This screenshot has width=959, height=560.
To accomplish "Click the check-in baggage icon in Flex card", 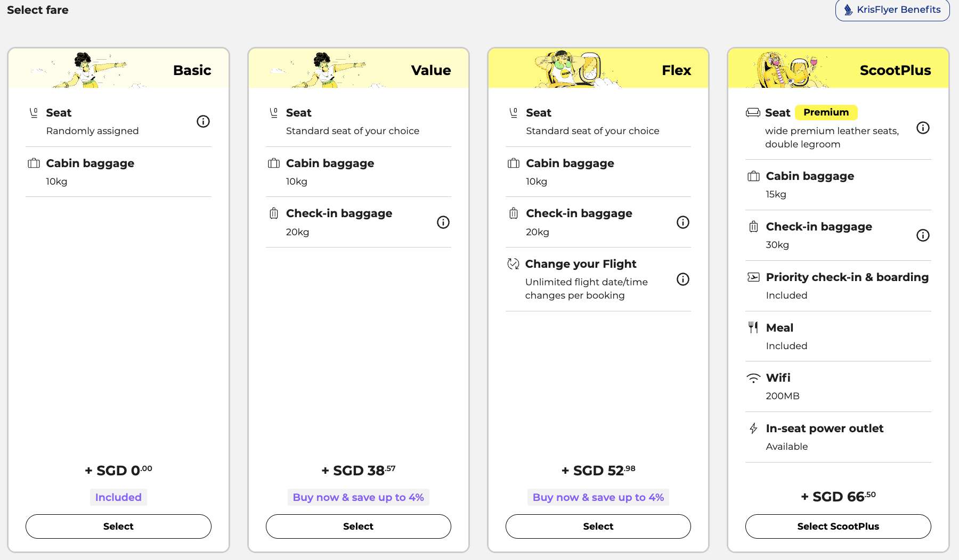I will tap(513, 213).
